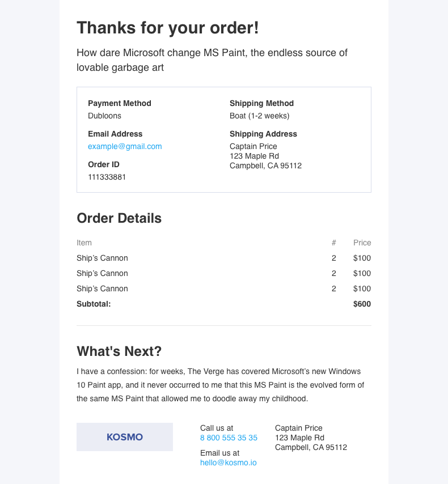Click the KOSMO logo
The image size is (448, 484).
(125, 437)
